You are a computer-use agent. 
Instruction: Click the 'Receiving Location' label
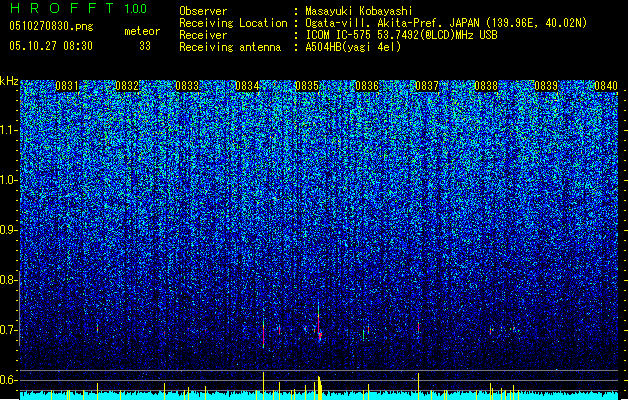pos(233,23)
